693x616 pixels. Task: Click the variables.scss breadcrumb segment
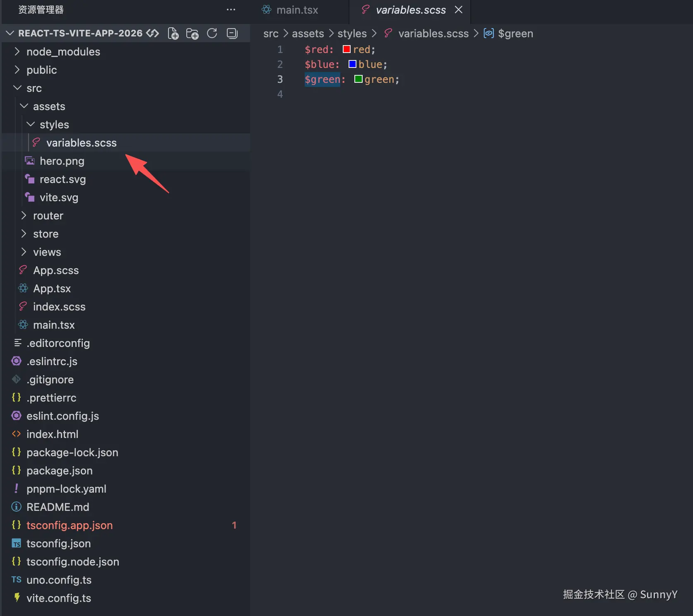433,34
